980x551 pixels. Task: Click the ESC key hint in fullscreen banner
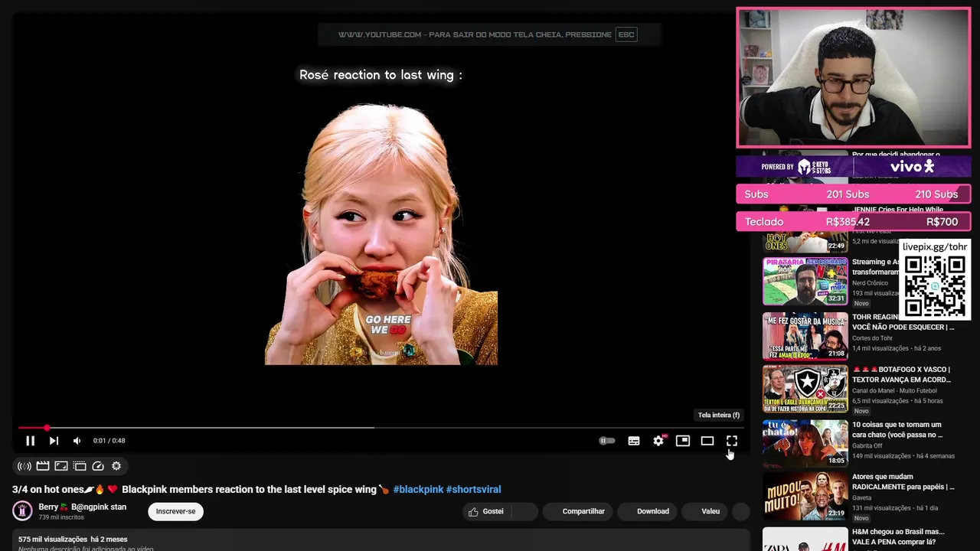(626, 34)
